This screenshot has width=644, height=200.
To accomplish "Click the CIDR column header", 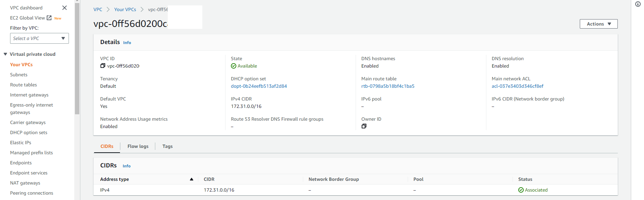I will 209,179.
